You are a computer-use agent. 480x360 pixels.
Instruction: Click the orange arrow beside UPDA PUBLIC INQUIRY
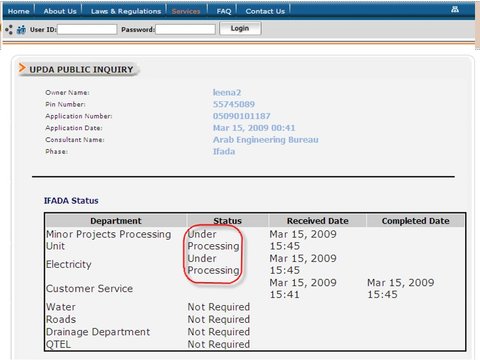coord(22,68)
